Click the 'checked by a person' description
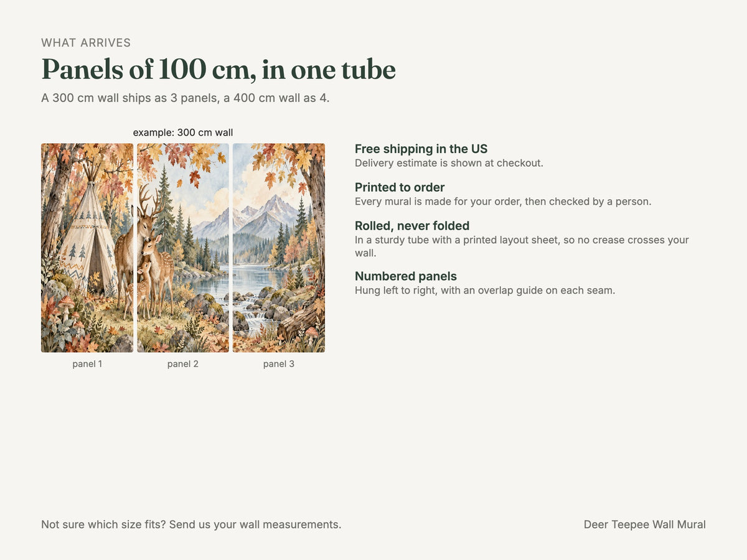The height and width of the screenshot is (560, 747). click(503, 202)
